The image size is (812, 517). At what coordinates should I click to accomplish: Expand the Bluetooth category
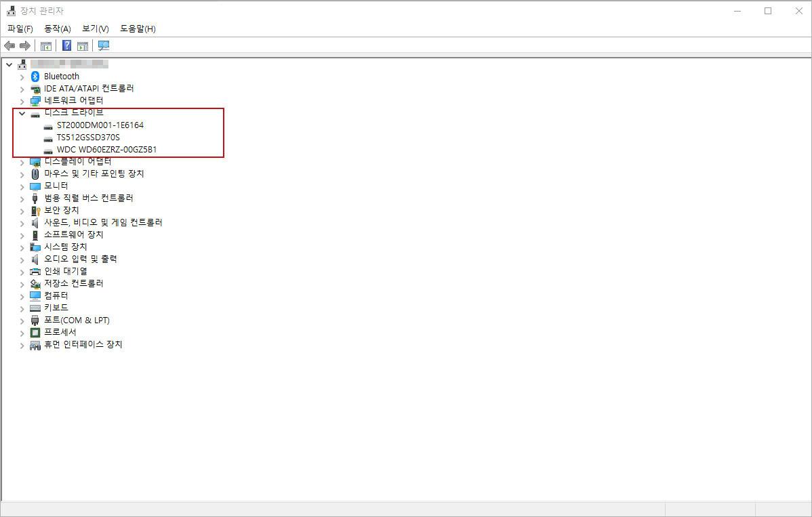22,77
